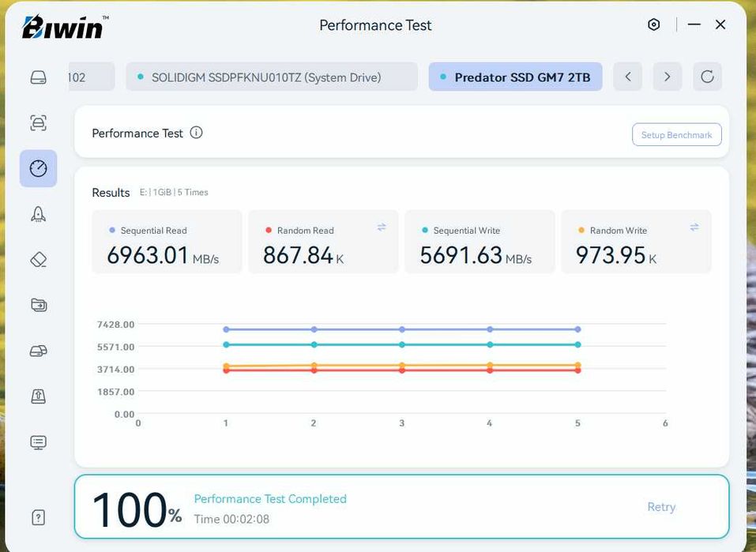Toggle Random Write unit swap icon
The image size is (756, 552).
coord(694,227)
